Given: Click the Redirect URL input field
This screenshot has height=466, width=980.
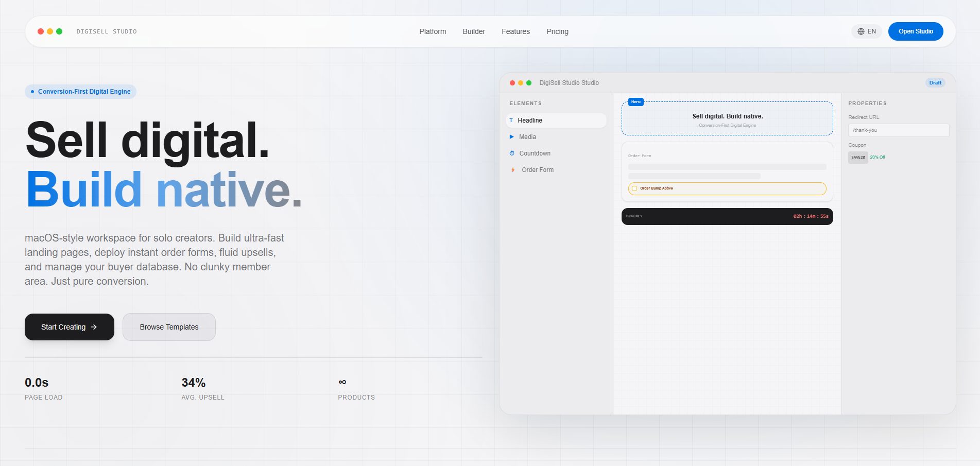Looking at the screenshot, I should [x=899, y=130].
